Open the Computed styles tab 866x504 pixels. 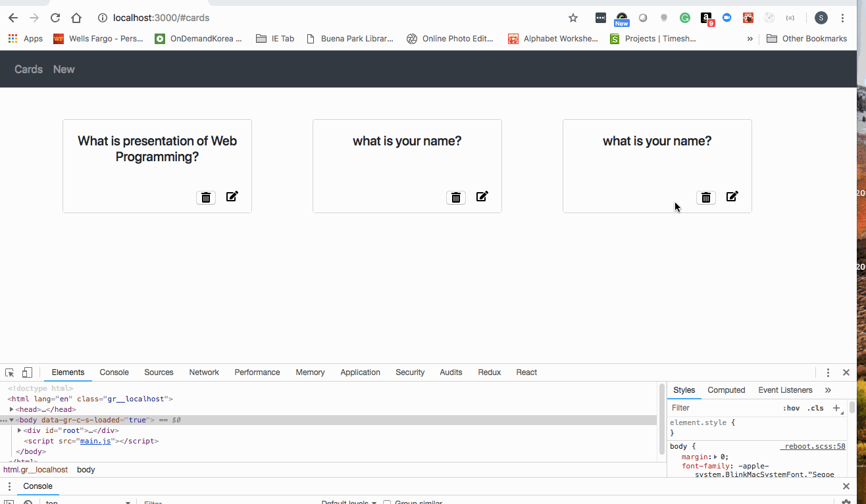tap(726, 390)
